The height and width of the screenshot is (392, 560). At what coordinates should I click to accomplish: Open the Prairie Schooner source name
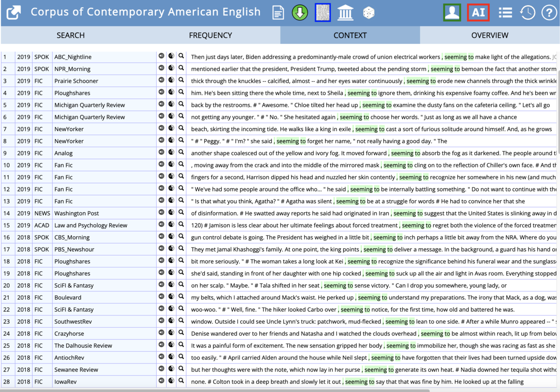[x=76, y=81]
